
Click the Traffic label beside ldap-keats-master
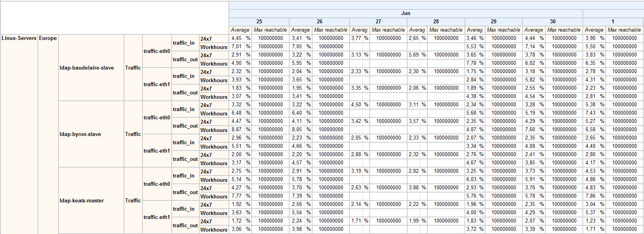click(133, 201)
